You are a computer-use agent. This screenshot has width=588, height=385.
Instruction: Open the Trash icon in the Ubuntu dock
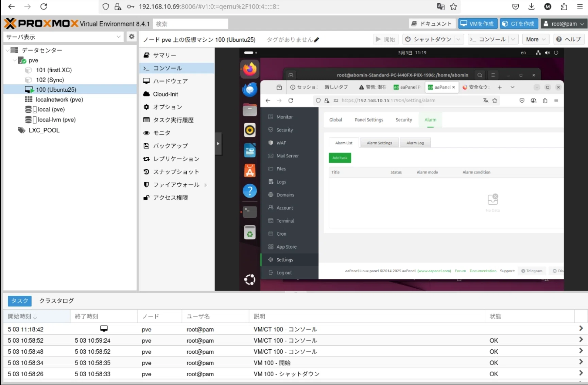click(250, 233)
